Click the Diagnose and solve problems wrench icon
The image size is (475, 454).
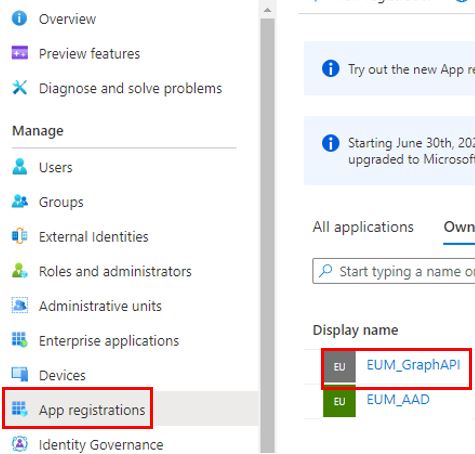[x=20, y=88]
